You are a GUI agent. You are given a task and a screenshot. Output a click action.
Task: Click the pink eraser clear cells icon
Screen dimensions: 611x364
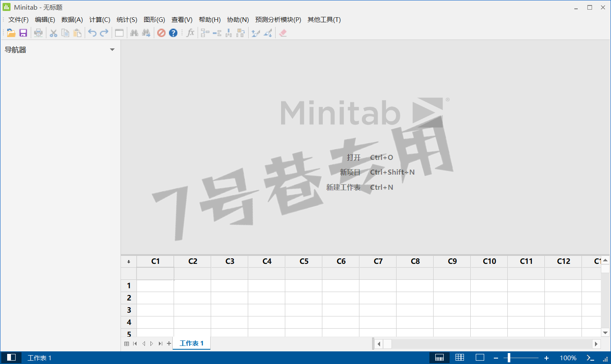pyautogui.click(x=283, y=33)
